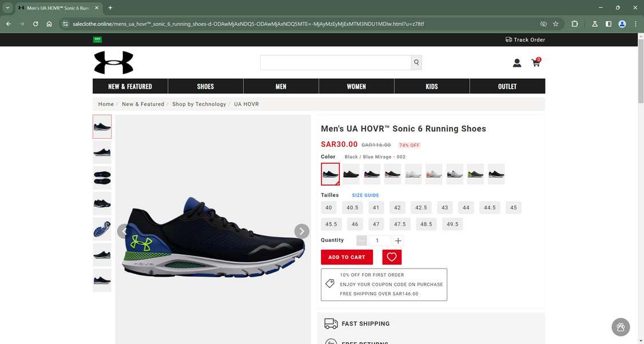Viewport: 644px width, 344px height.
Task: Click ADD TO CART button
Action: (347, 257)
